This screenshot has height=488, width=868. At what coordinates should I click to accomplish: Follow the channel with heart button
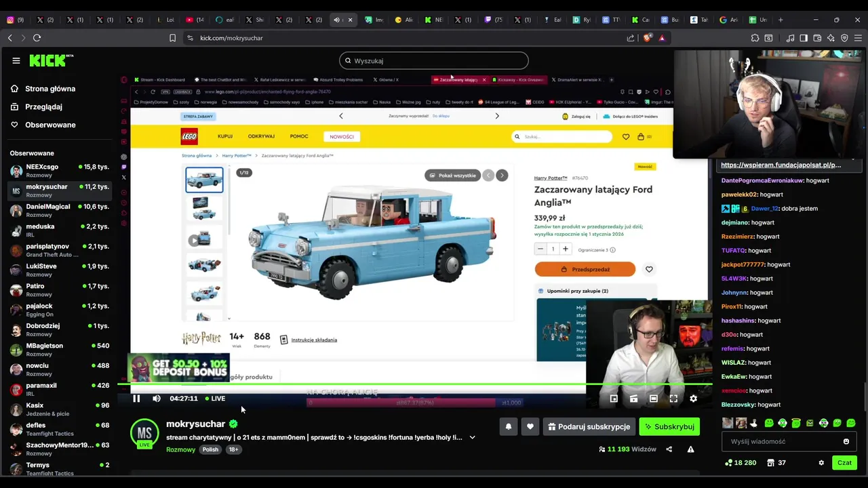pos(530,426)
